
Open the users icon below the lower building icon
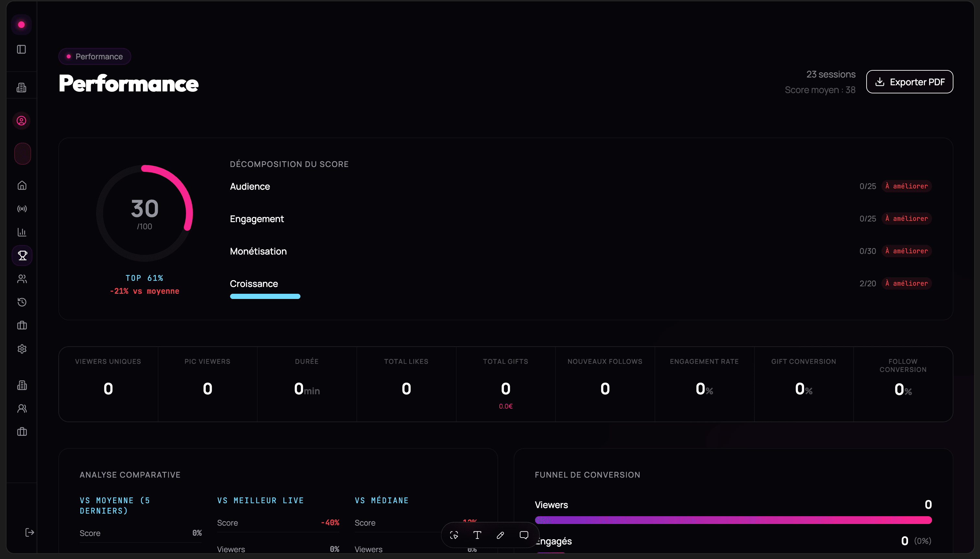(x=22, y=409)
